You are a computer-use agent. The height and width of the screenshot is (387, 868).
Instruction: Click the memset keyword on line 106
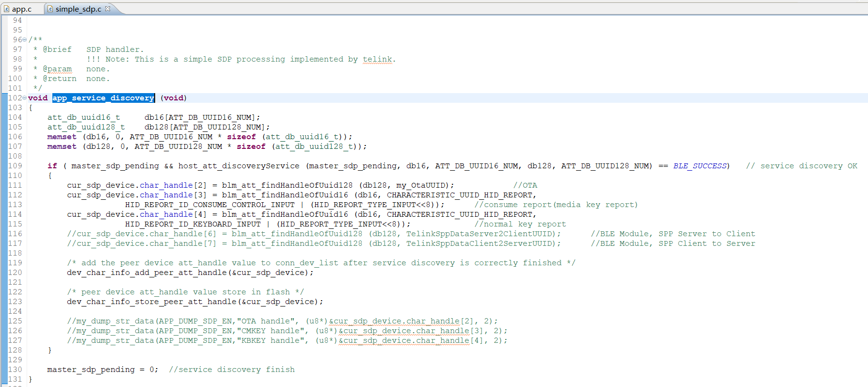tap(62, 137)
